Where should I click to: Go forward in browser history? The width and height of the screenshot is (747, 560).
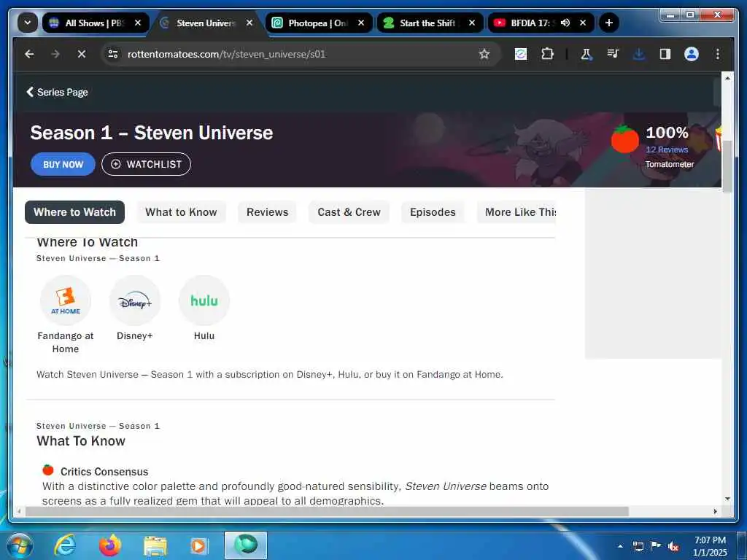pos(55,54)
